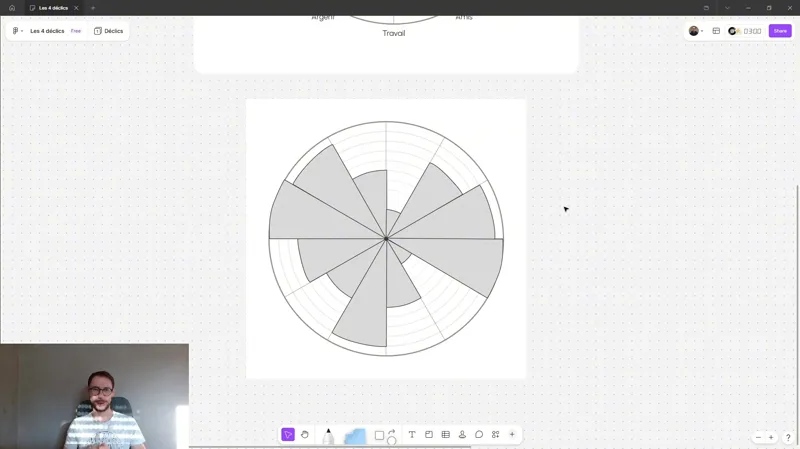This screenshot has height=449, width=800.
Task: Pick the blue highlighter marker tool
Action: click(x=355, y=436)
